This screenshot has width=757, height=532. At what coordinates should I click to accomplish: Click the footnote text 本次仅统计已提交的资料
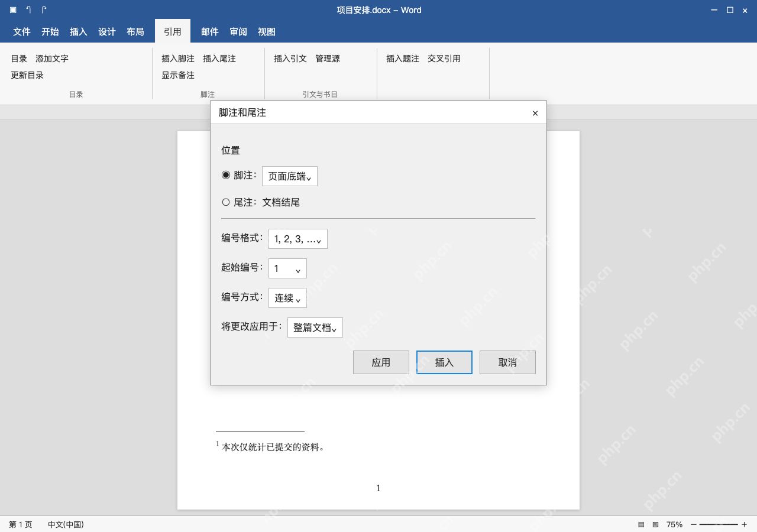pos(273,447)
